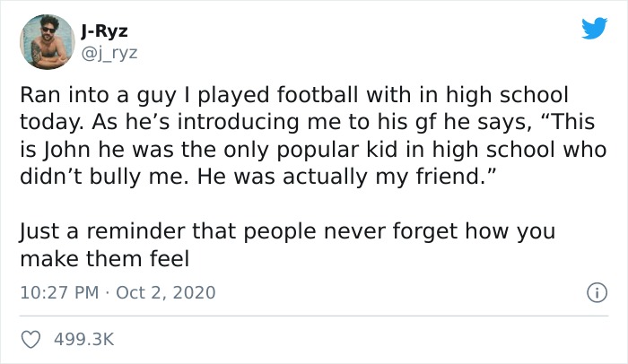The height and width of the screenshot is (364, 628).
Task: Click the J-Ryz display name
Action: click(x=104, y=31)
